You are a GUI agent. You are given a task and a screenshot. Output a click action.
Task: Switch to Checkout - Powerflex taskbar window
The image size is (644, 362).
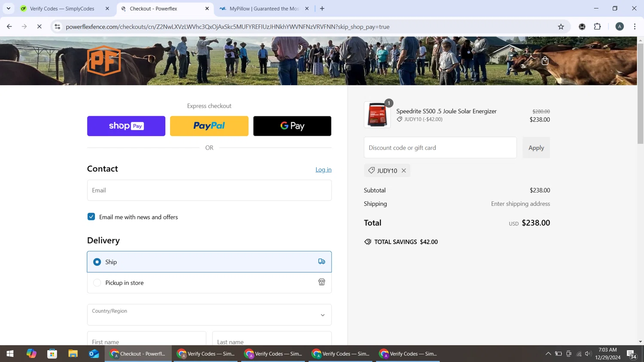[x=138, y=353]
